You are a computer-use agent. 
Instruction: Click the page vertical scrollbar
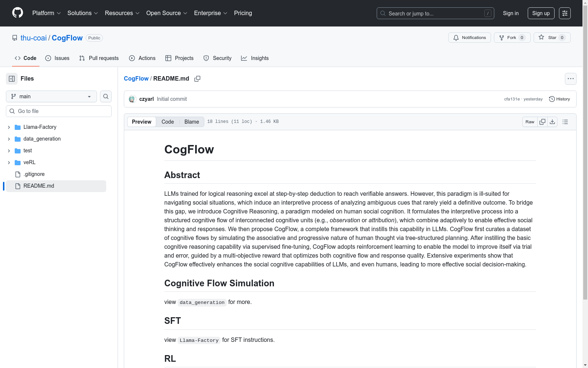(x=585, y=147)
